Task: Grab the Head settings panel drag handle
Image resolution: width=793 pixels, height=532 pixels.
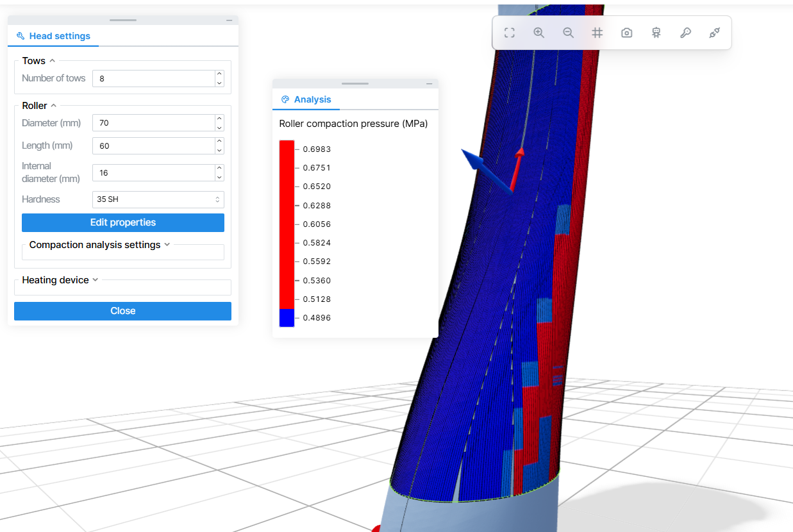Action: click(x=123, y=21)
